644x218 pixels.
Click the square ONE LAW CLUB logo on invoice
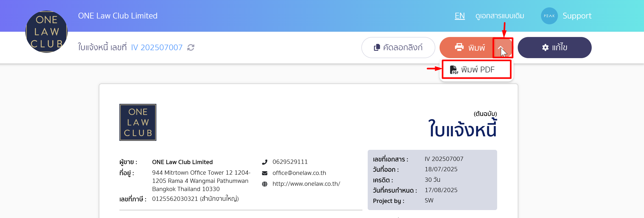coord(138,122)
